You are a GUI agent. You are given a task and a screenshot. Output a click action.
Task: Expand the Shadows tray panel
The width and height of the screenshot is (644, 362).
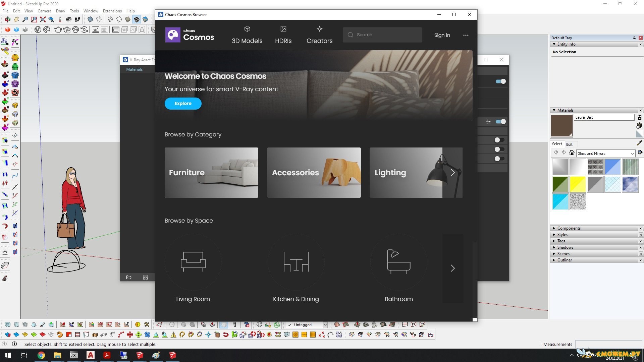[565, 247]
